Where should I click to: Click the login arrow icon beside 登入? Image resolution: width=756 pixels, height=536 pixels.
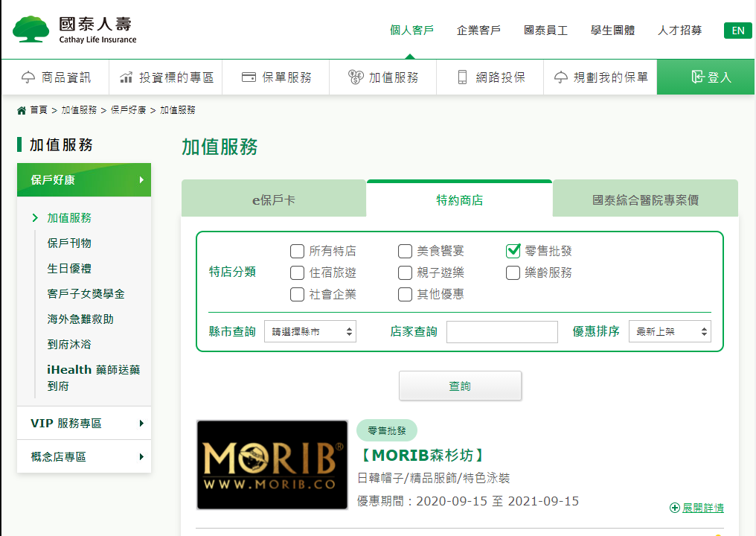698,77
